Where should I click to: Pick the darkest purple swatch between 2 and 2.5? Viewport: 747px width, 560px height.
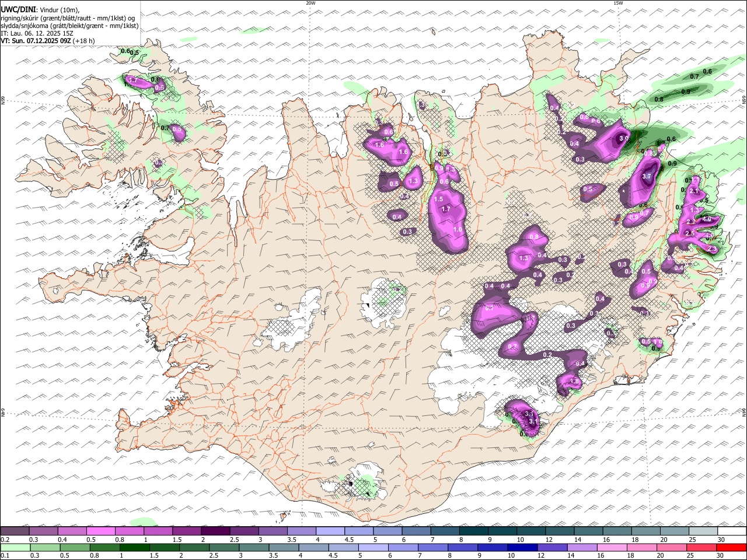(215, 531)
